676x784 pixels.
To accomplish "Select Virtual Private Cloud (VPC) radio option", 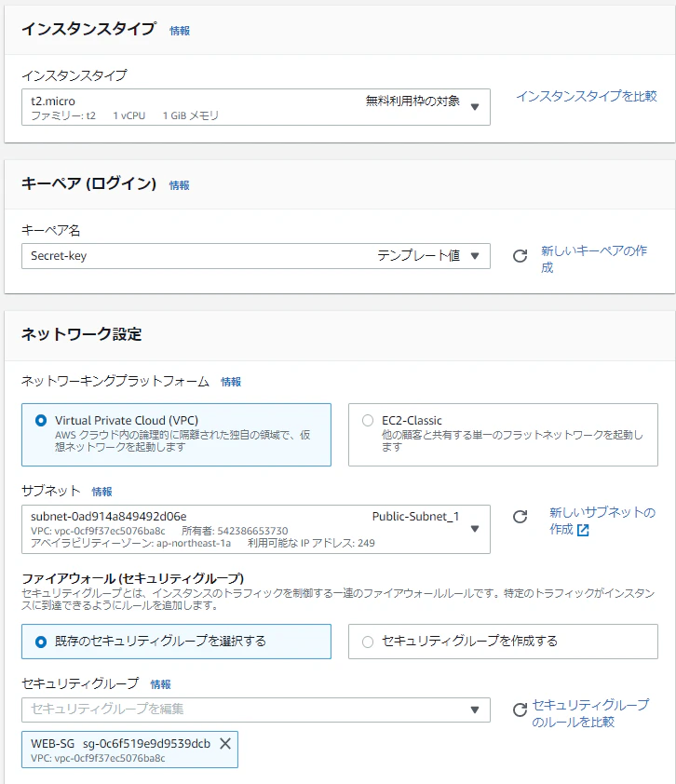I will (41, 421).
